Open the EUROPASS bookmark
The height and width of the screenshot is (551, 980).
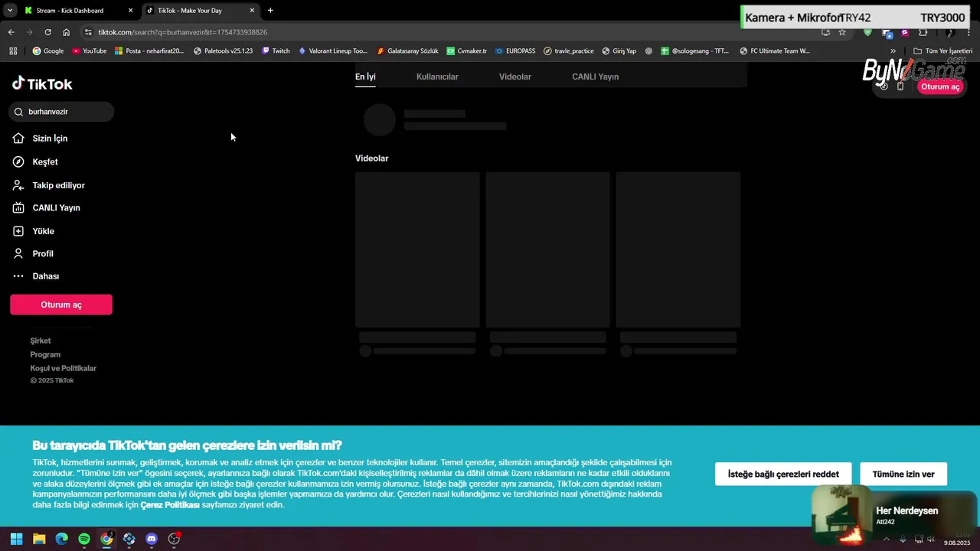515,51
